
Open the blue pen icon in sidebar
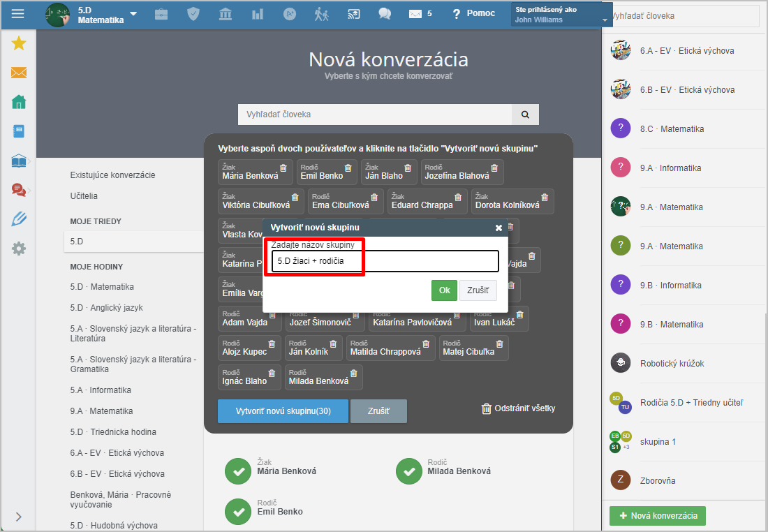19,219
